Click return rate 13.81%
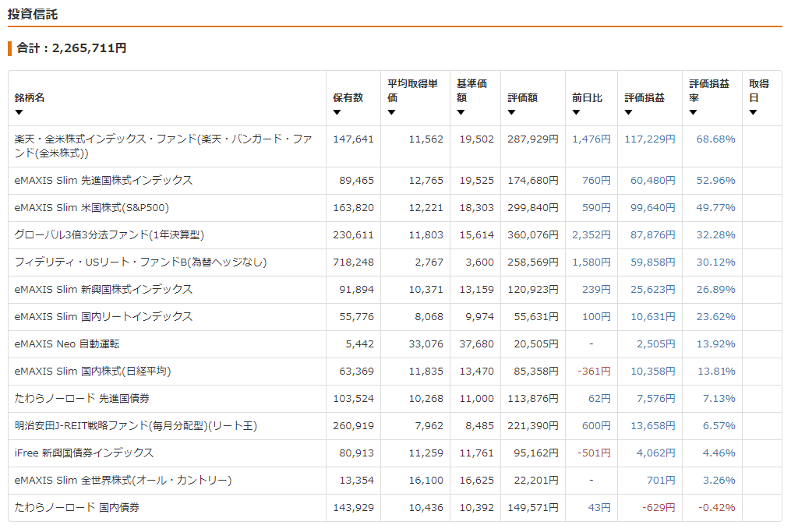 tap(716, 371)
